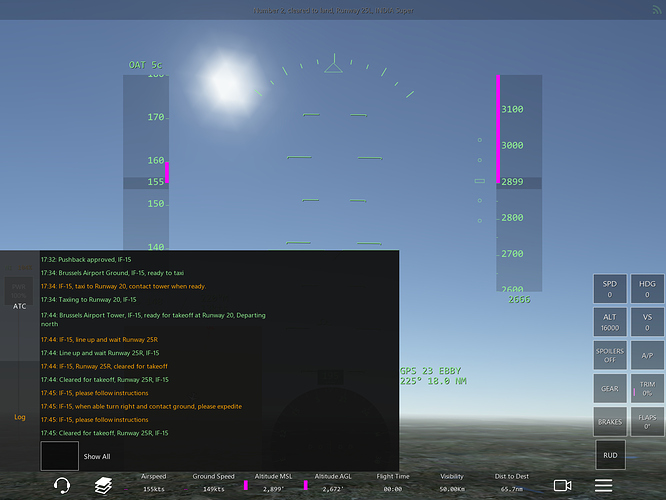Toggle SPD autopilot speed hold

coord(610,288)
